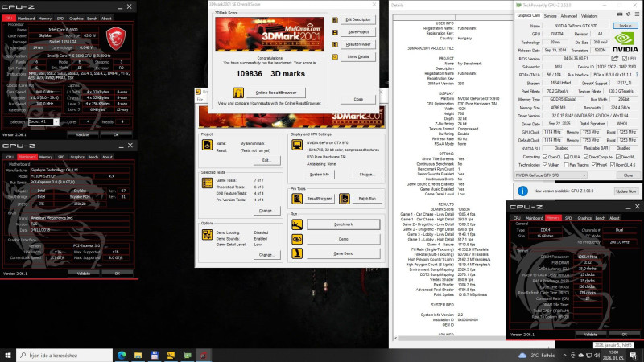Open File Explorer from taskbar
The image size is (644, 362).
click(x=138, y=356)
